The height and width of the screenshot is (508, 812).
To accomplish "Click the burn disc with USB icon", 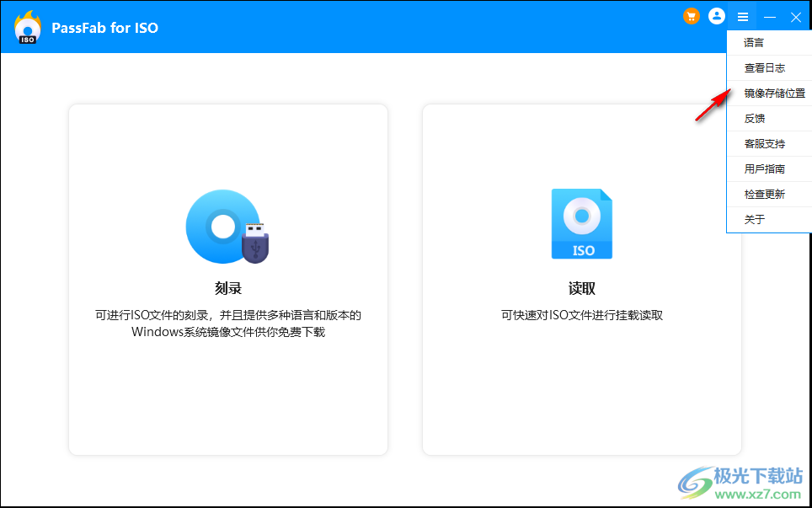I will click(228, 227).
